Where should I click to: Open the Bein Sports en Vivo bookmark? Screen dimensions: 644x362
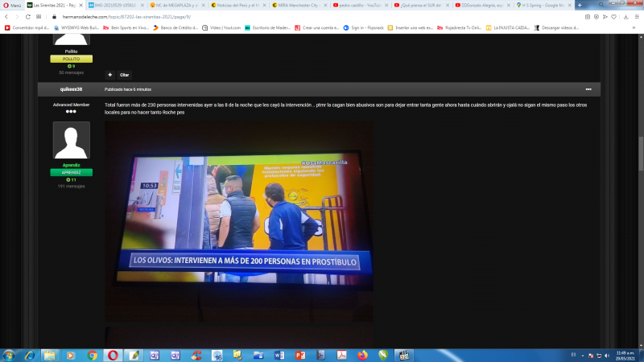point(122,27)
